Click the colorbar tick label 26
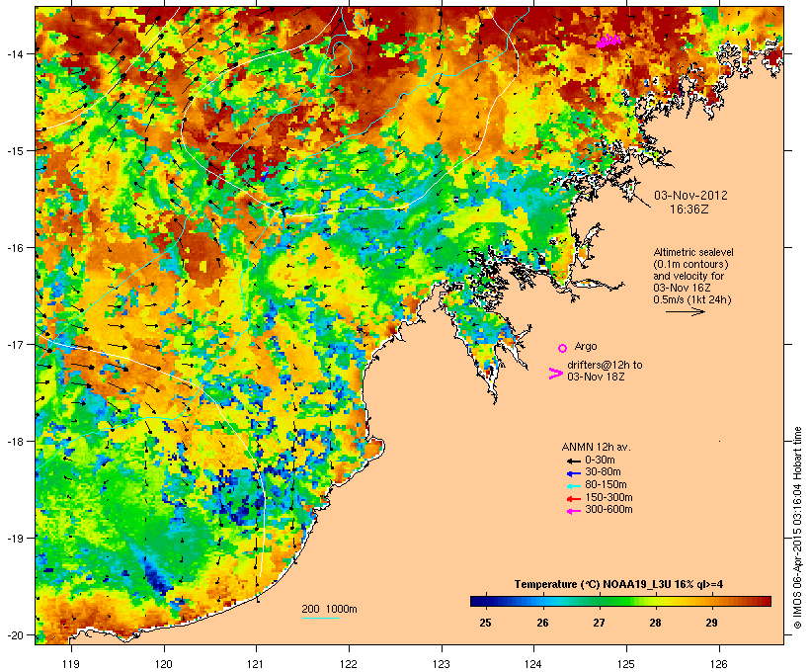The image size is (810, 672). 542,623
